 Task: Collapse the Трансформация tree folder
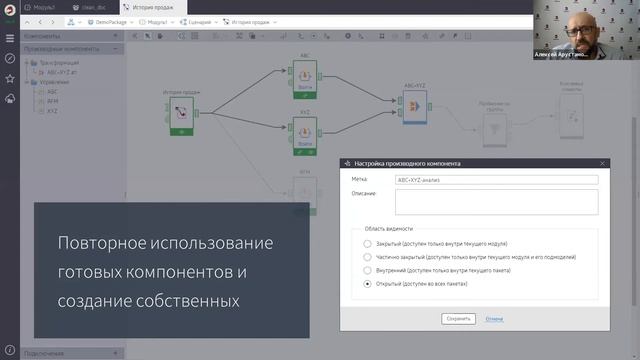click(x=27, y=63)
